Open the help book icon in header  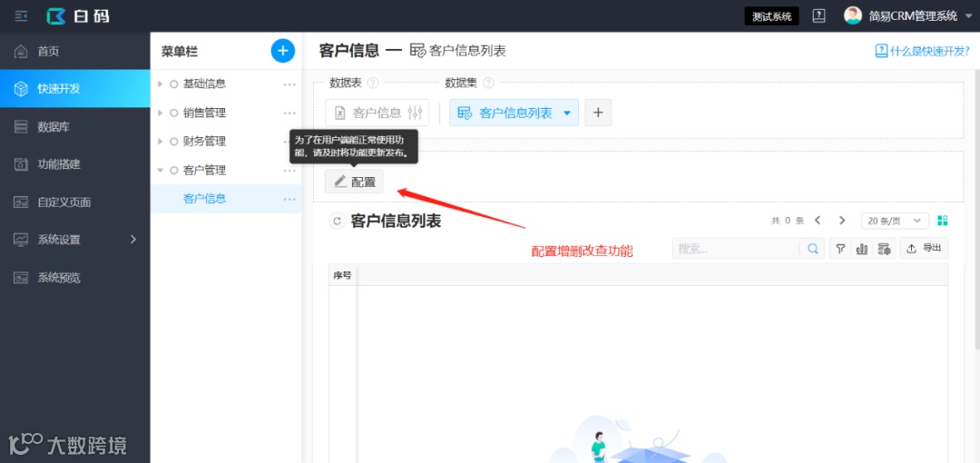pyautogui.click(x=818, y=16)
